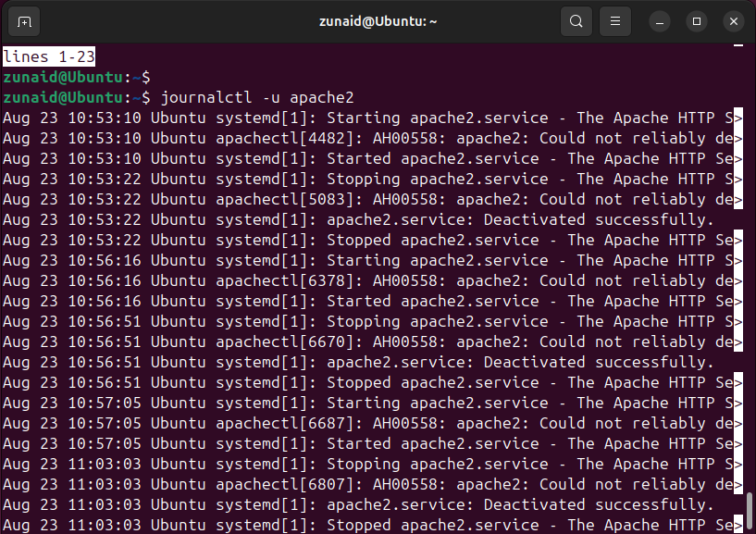Click log line with apachectl[6670]
Screen dimensions: 756x534
[x=373, y=342]
